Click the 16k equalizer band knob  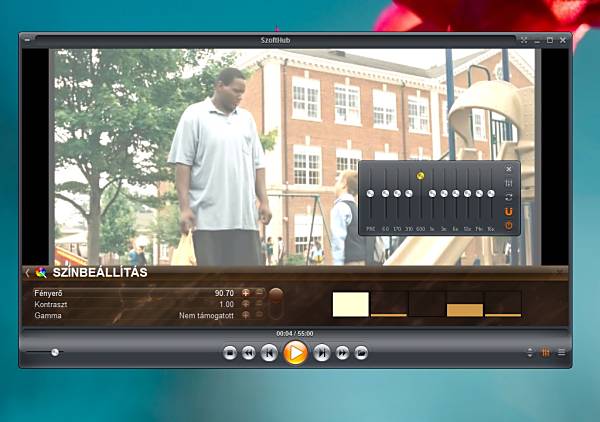click(x=491, y=194)
